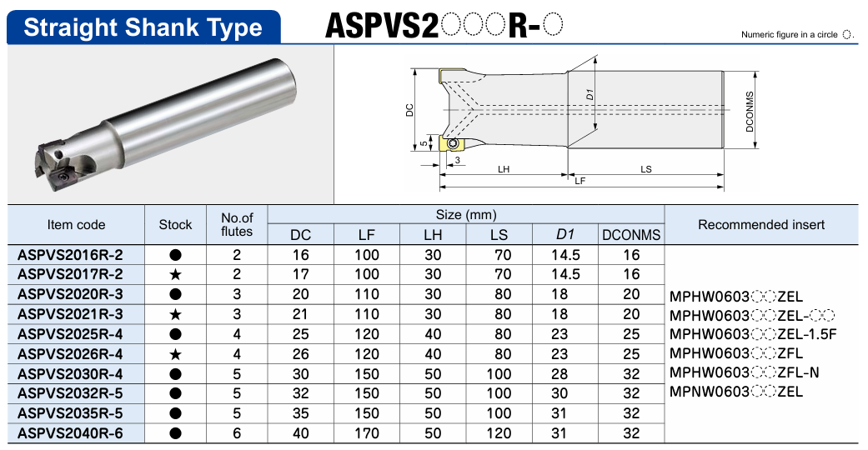
Task: Click the stock star for ASPVS2021R-3
Action: click(175, 314)
